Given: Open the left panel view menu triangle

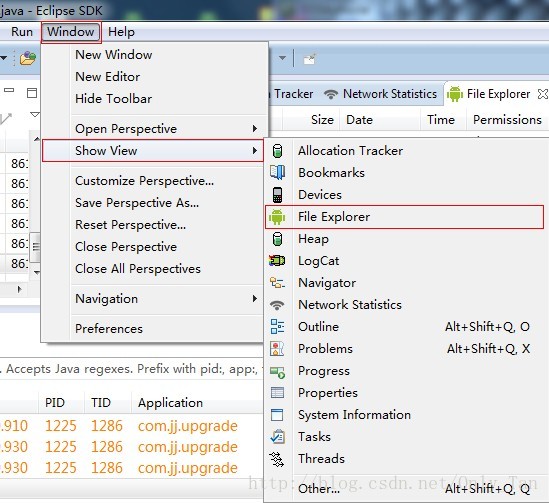Looking at the screenshot, I should 35,114.
